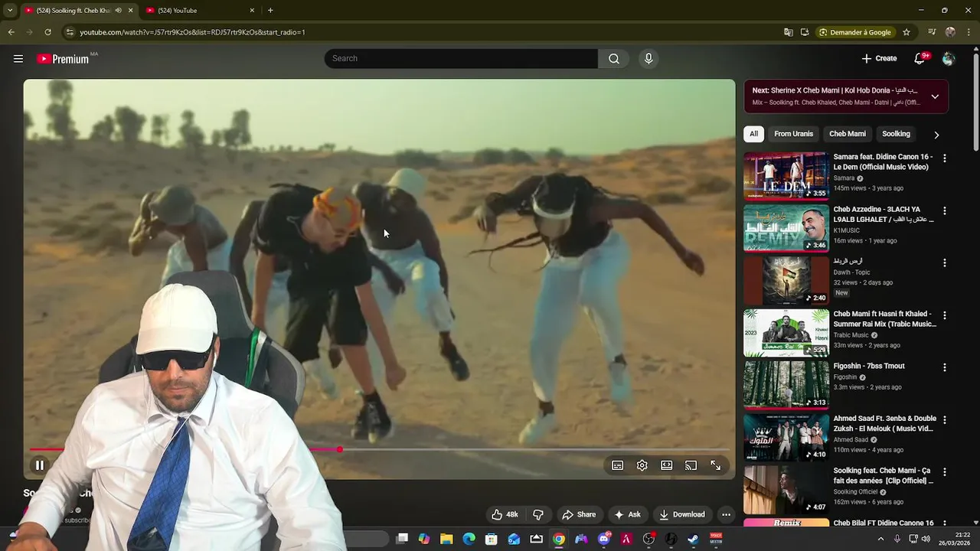This screenshot has width=980, height=551.
Task: Select the All filter chip
Action: 753,134
